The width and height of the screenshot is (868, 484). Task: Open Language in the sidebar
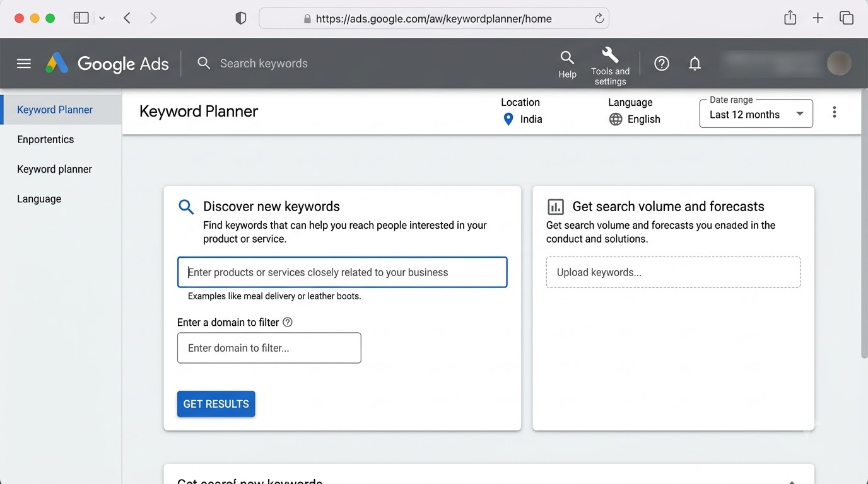39,199
